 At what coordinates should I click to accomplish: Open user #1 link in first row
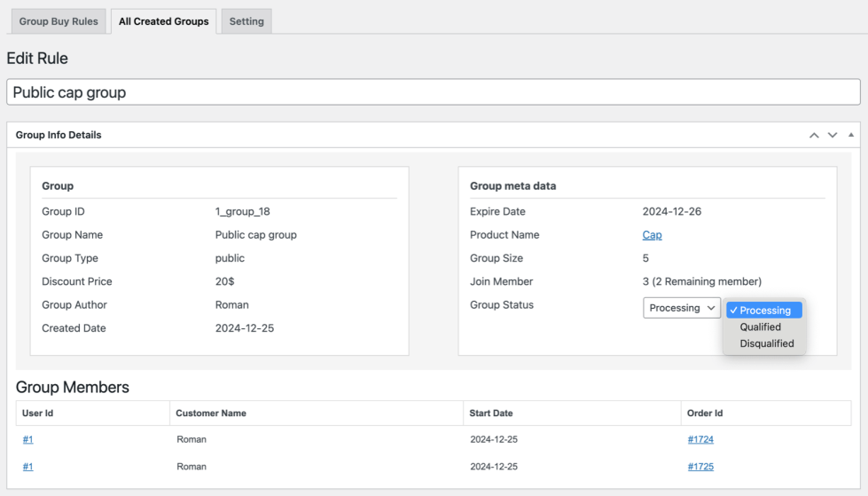tap(28, 439)
